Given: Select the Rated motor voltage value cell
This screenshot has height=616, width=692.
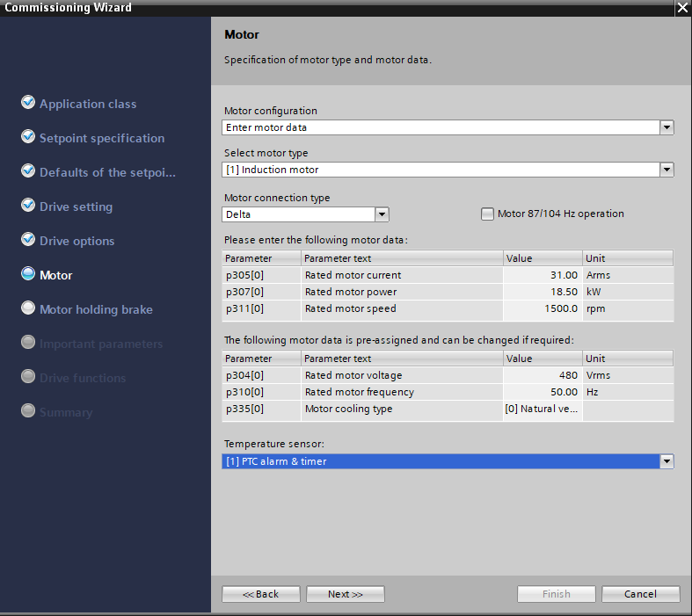Looking at the screenshot, I should [x=543, y=375].
